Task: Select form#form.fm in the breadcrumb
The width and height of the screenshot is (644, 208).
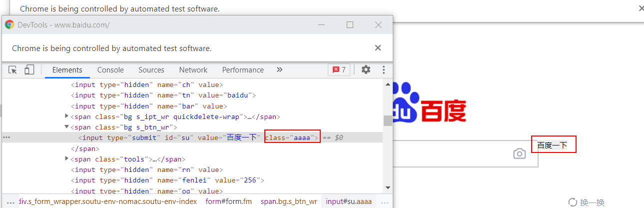Action: click(x=229, y=201)
